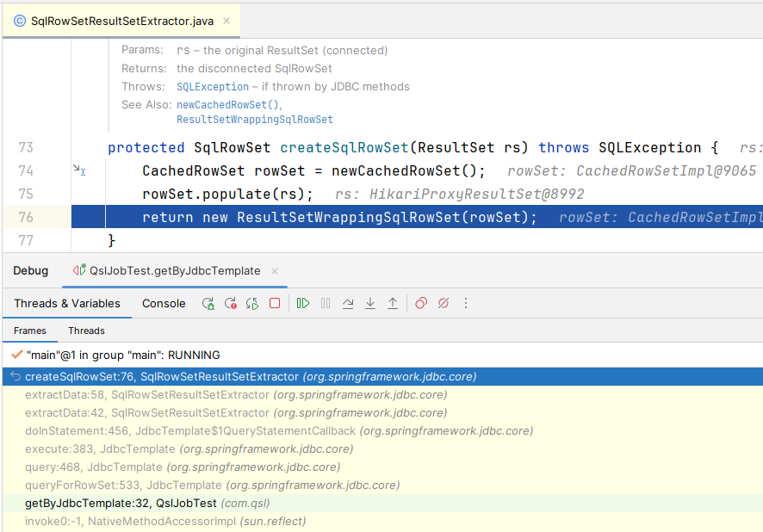Follow the ResultSetWrappingSqlRowSet doc link
Image resolution: width=763 pixels, height=532 pixels.
(x=255, y=120)
